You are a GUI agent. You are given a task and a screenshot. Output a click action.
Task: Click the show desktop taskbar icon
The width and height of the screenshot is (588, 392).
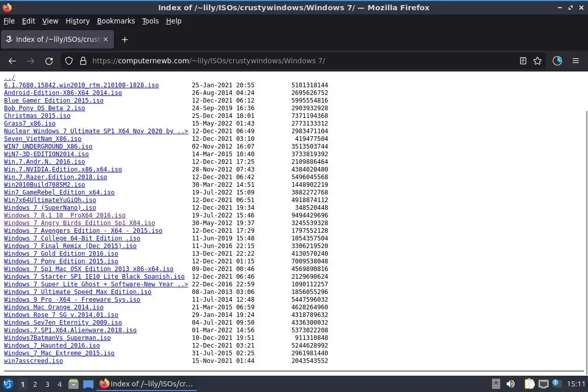coord(88,384)
